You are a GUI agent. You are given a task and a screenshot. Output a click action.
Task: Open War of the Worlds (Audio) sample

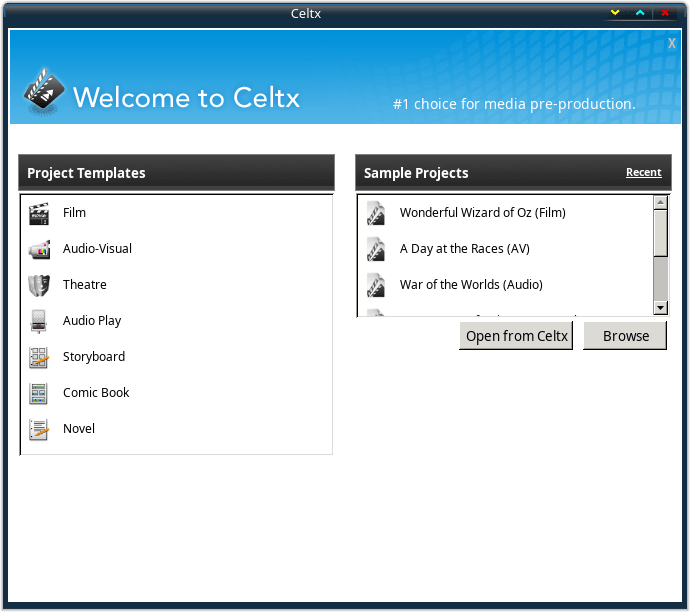tap(471, 285)
